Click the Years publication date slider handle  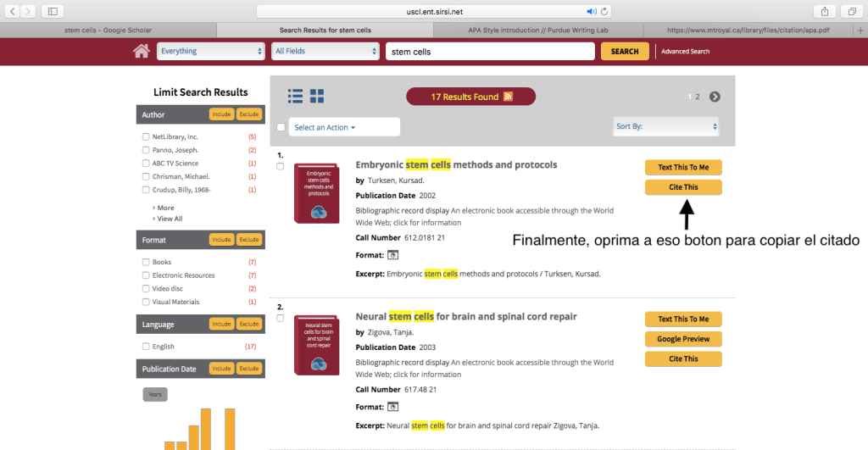155,394
